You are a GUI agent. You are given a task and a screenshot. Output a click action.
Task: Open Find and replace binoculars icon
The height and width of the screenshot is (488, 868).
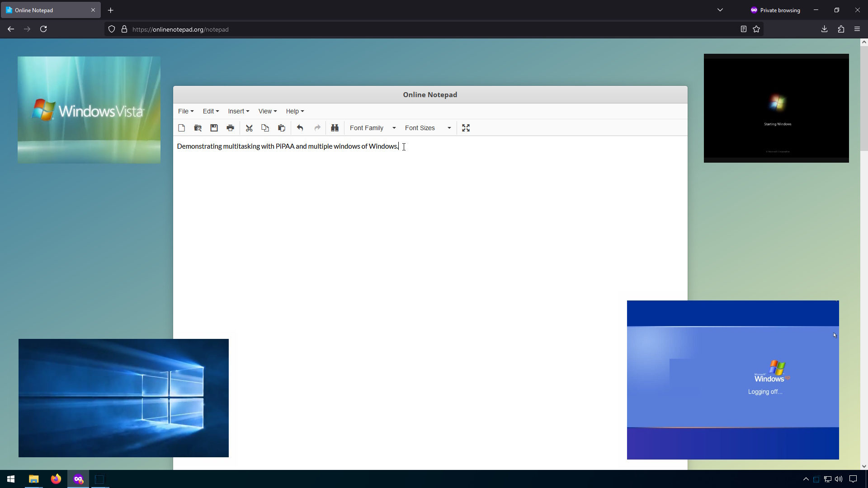[335, 128]
